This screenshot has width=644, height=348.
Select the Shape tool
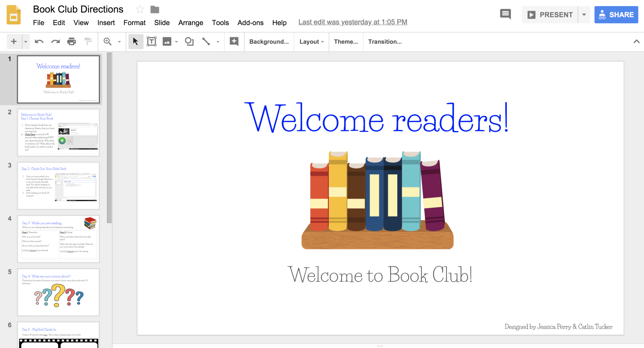click(189, 41)
